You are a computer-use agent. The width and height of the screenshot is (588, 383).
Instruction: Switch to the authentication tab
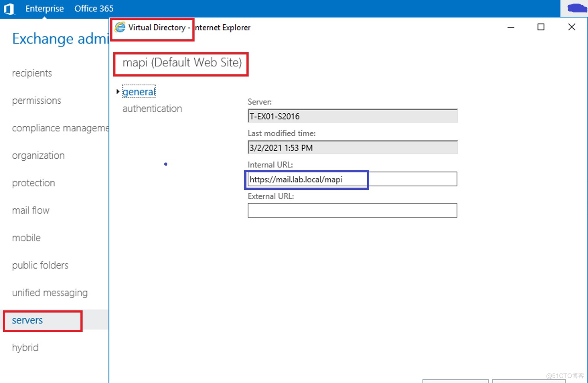[x=152, y=109]
